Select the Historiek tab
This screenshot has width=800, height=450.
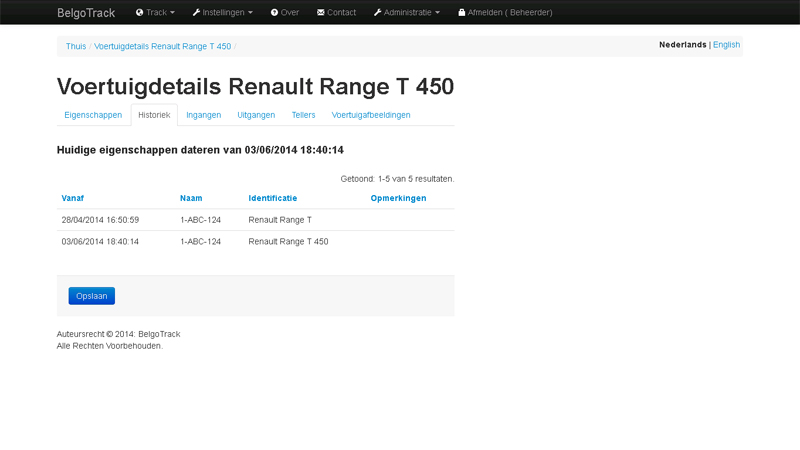coord(154,115)
